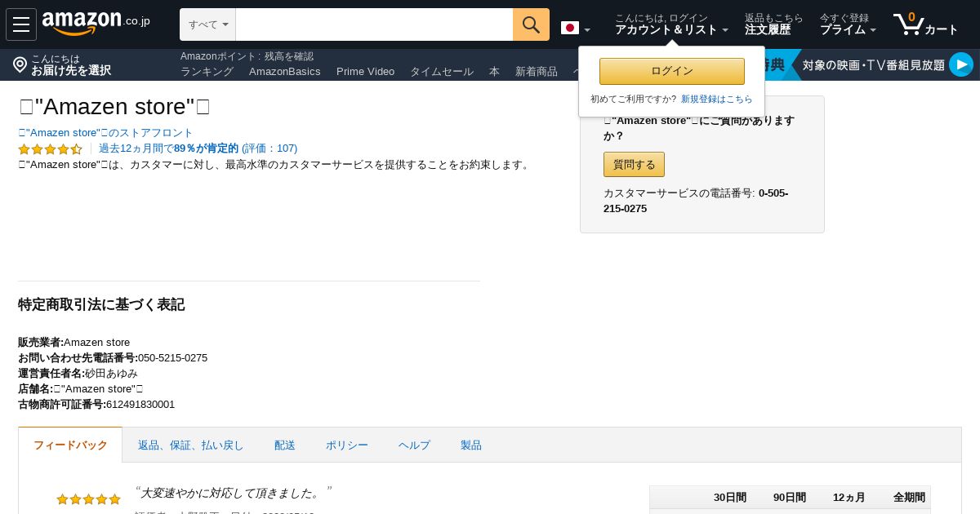980x514 pixels.
Task: Open the "Amazen store" storefront link
Action: point(105,132)
